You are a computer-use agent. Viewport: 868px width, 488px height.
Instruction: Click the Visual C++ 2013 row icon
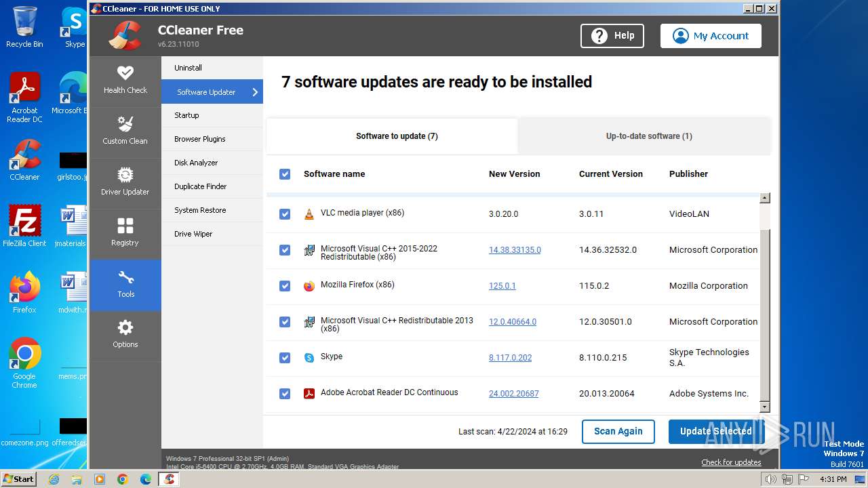coord(309,322)
